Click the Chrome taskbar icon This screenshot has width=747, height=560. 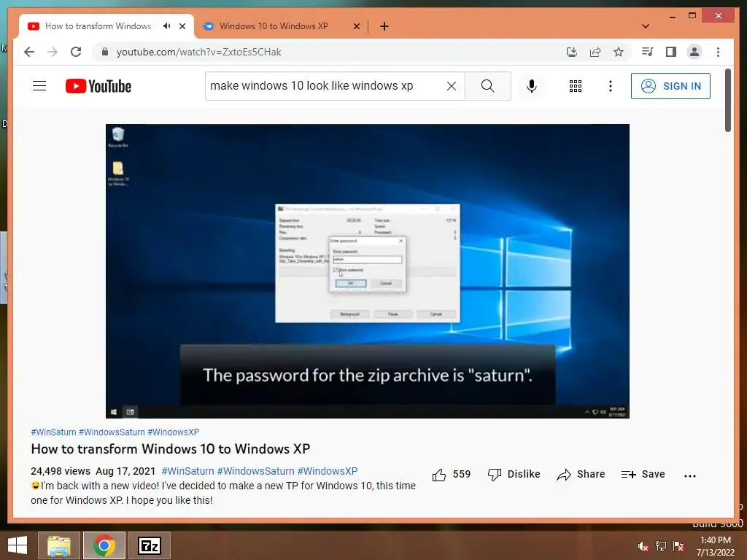[x=104, y=545]
